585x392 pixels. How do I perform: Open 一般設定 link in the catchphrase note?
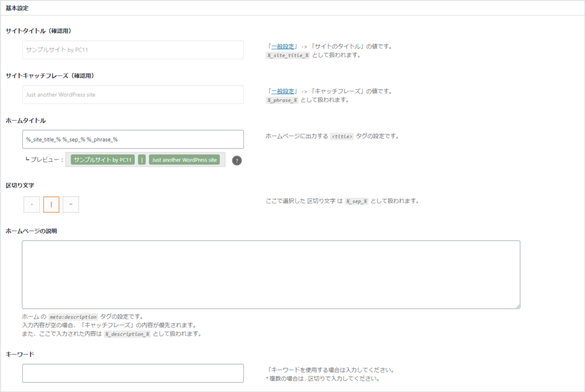pyautogui.click(x=282, y=91)
